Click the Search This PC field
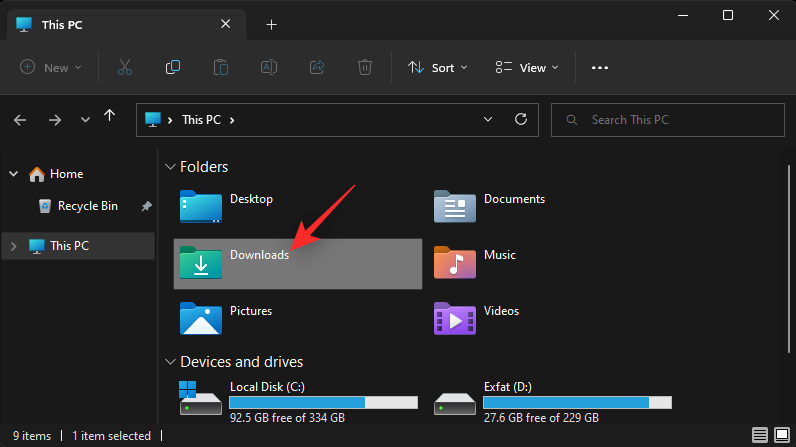Viewport: 796px width, 447px height. (x=668, y=120)
